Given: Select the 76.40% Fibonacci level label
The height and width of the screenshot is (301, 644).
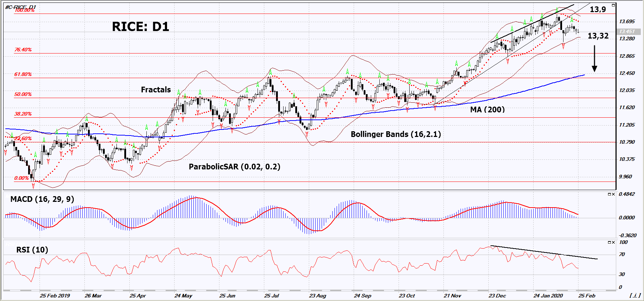Looking at the screenshot, I should click(x=23, y=50).
